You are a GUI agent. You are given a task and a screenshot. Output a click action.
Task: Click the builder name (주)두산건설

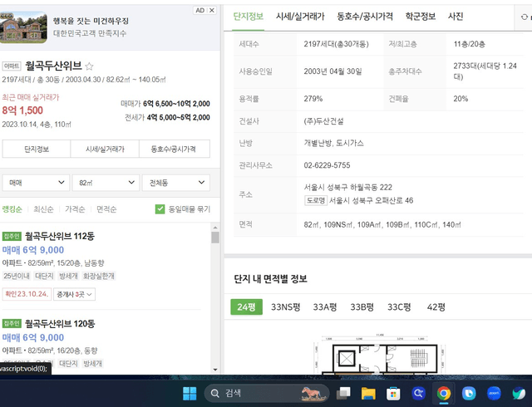[323, 121]
